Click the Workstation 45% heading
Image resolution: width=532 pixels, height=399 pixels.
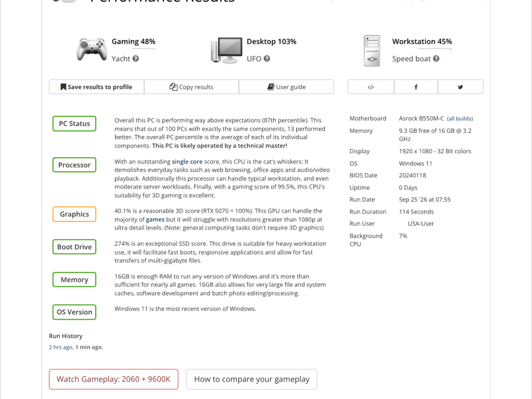pos(422,42)
